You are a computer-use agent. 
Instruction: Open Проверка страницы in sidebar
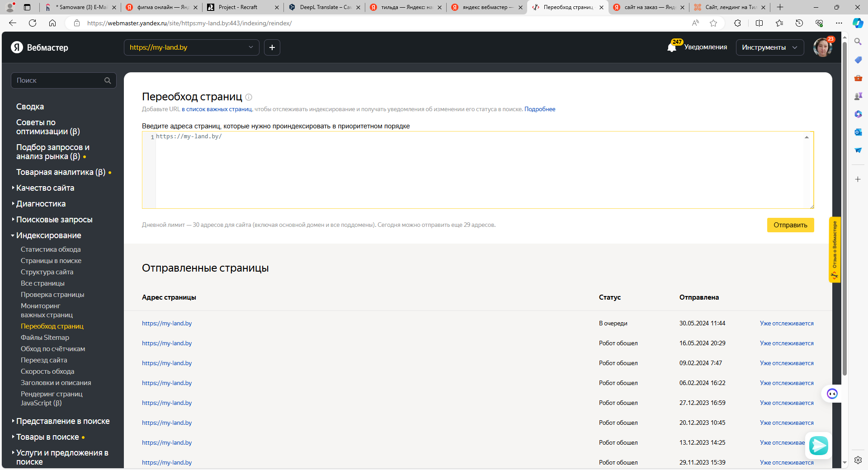pyautogui.click(x=52, y=295)
